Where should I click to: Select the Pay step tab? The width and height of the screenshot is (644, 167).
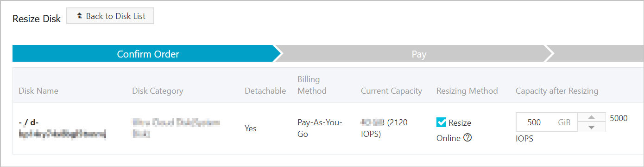pyautogui.click(x=419, y=54)
